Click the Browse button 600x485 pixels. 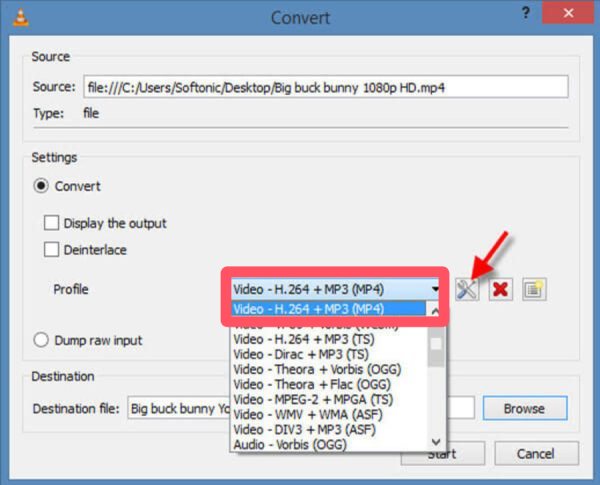[524, 408]
